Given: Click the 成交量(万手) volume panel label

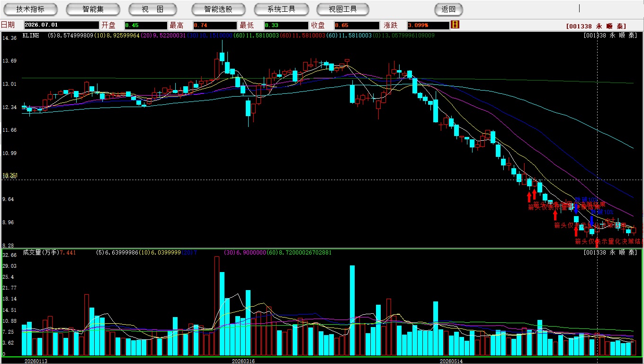Looking at the screenshot, I should pyautogui.click(x=41, y=253).
